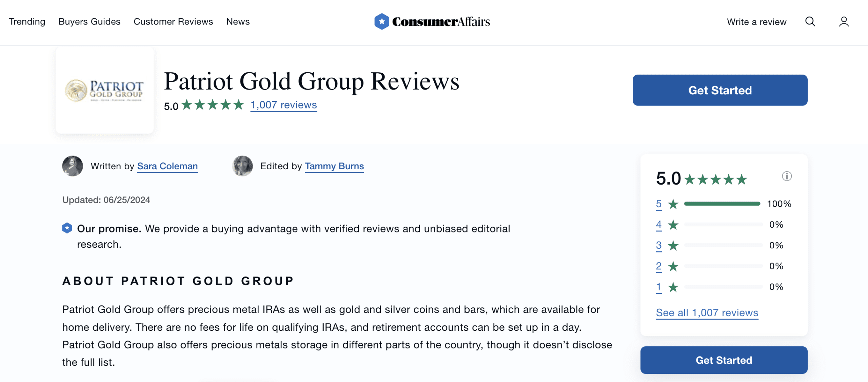Image resolution: width=868 pixels, height=382 pixels.
Task: Click the bottom Get Started button
Action: (724, 360)
